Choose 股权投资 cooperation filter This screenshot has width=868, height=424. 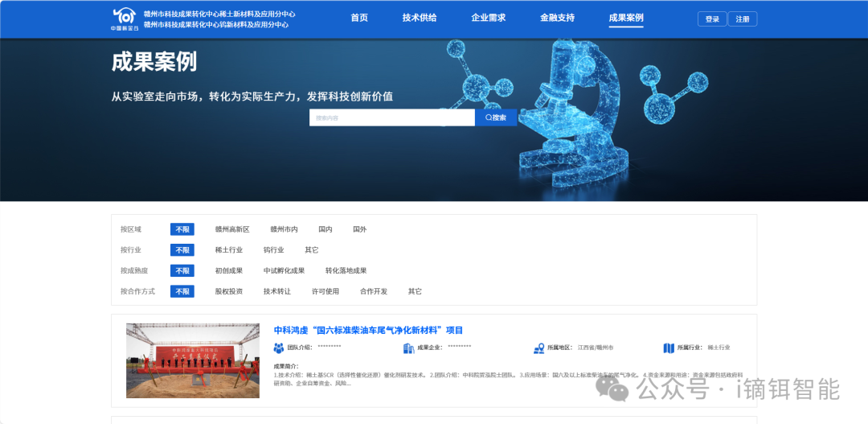[x=228, y=291]
